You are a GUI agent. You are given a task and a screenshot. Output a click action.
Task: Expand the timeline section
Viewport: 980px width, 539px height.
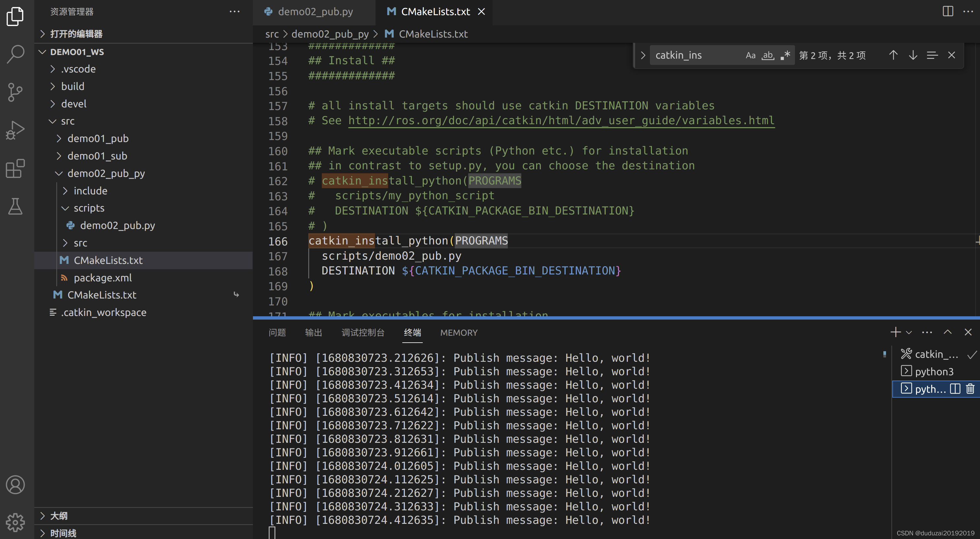click(x=143, y=533)
